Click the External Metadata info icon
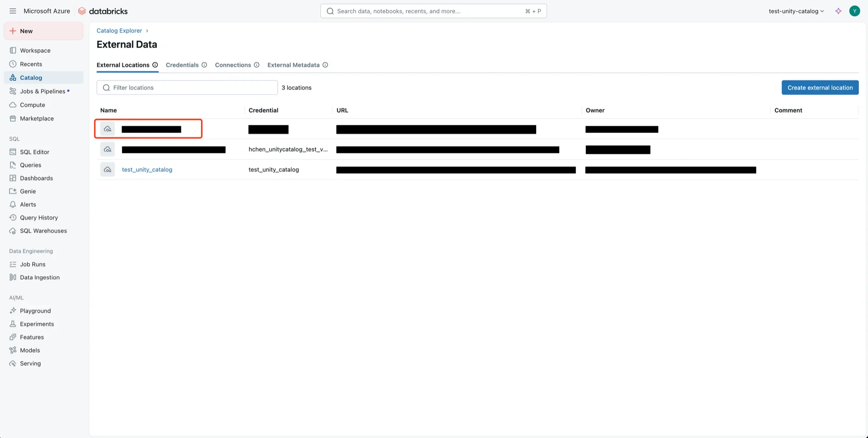868x438 pixels. [x=325, y=65]
